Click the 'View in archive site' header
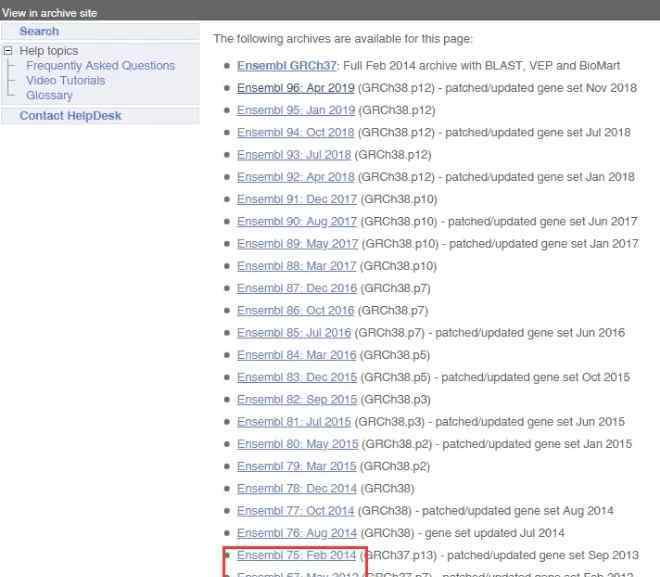 point(49,13)
